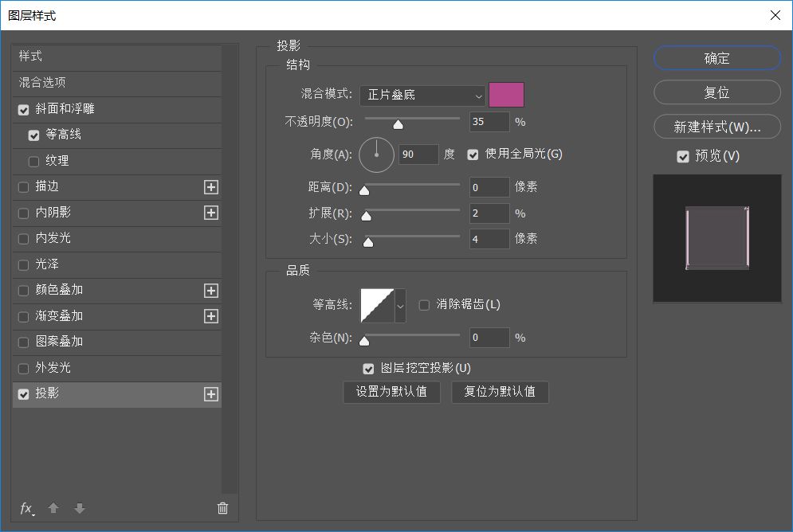This screenshot has height=532, width=793.
Task: Click plus icon next to 投影
Action: (210, 394)
